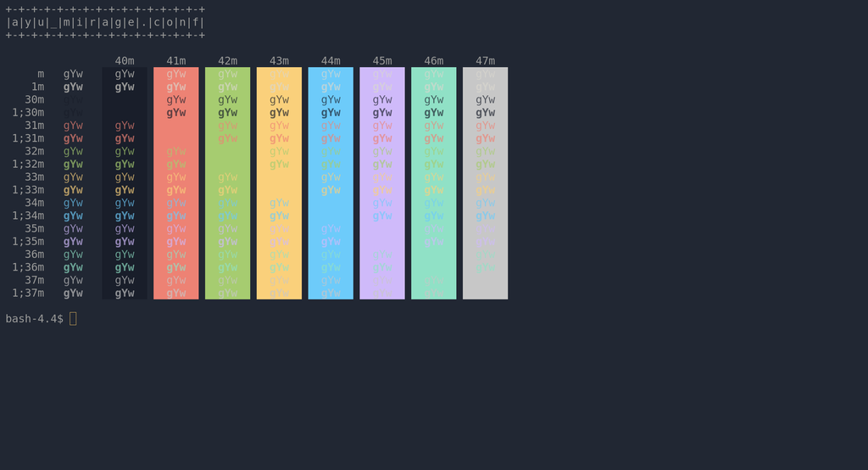Click the "33m" row label
This screenshot has height=470, width=868.
pyautogui.click(x=34, y=177)
